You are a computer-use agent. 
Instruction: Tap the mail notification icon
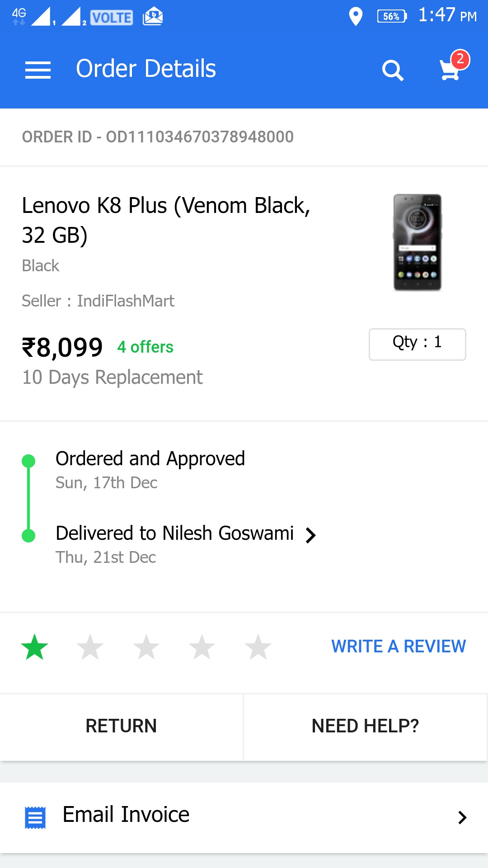click(153, 17)
